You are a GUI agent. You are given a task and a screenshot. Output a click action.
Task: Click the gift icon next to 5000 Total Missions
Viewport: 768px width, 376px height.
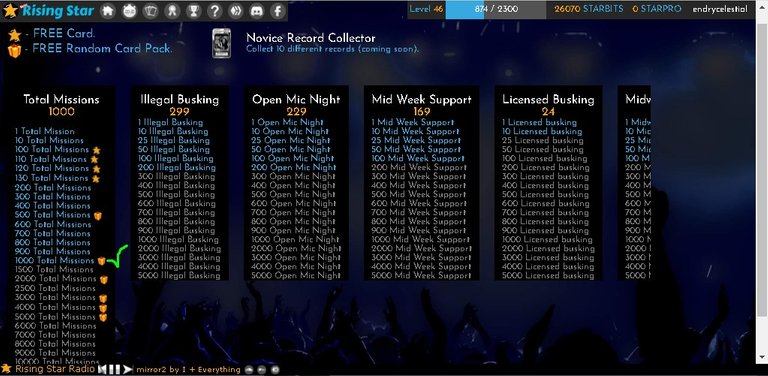pyautogui.click(x=103, y=317)
